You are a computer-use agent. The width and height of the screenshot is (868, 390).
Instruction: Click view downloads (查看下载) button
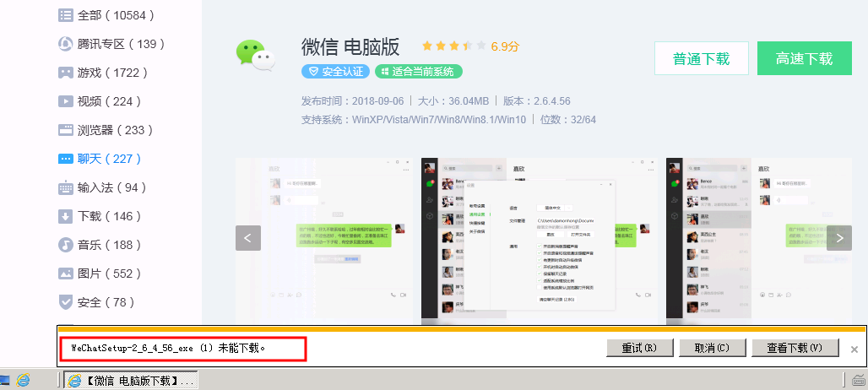coord(791,348)
